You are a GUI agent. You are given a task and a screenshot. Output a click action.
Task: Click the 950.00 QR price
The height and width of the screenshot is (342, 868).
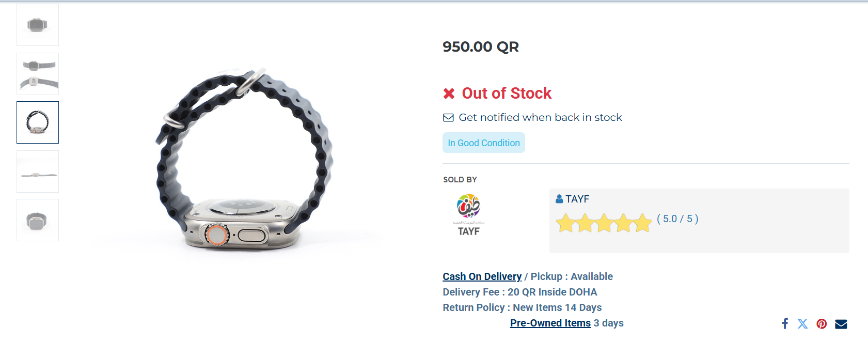point(480,47)
